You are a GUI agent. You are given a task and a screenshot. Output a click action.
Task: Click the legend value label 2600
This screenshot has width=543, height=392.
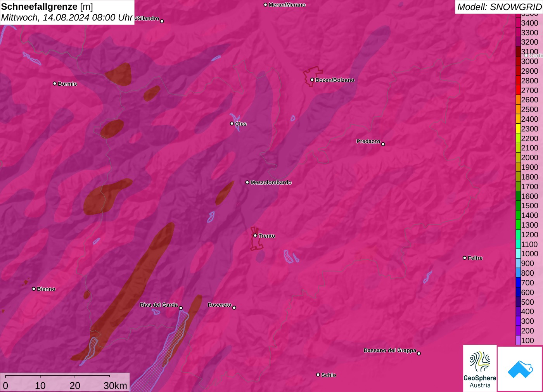[529, 100]
